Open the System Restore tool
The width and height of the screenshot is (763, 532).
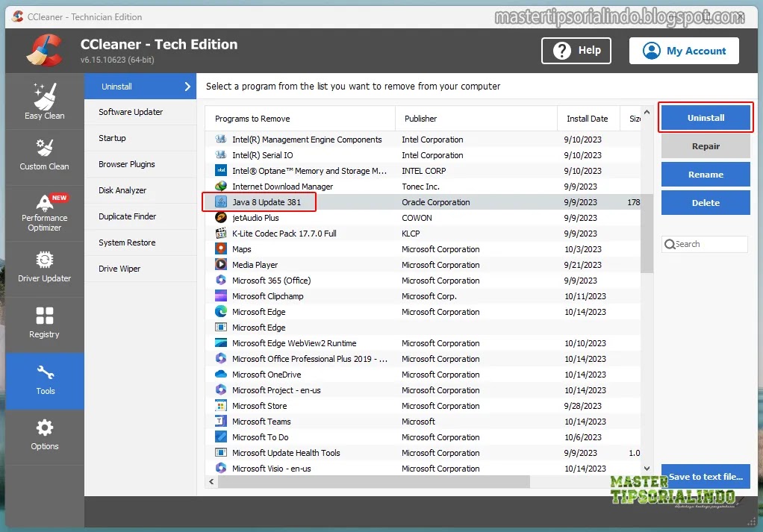(x=140, y=242)
